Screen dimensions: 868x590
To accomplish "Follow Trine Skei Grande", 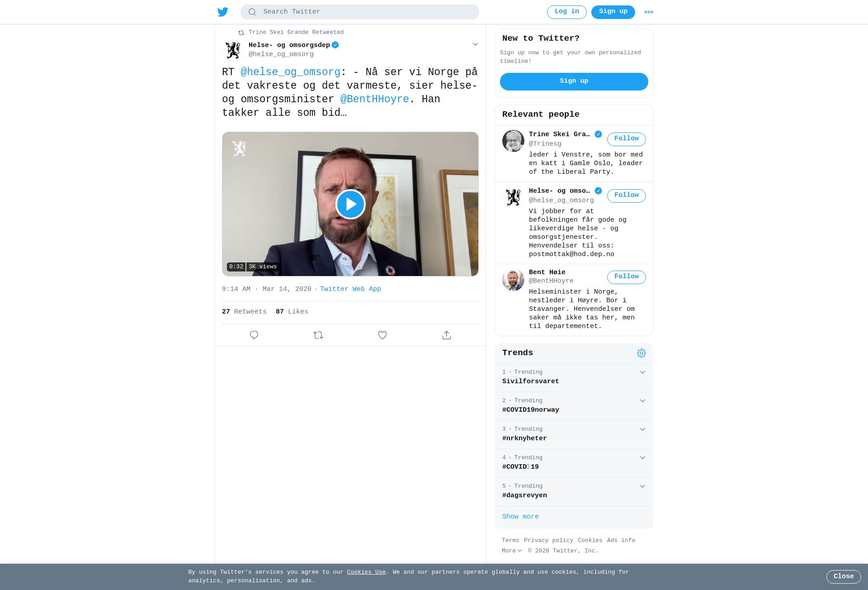I will pos(627,139).
